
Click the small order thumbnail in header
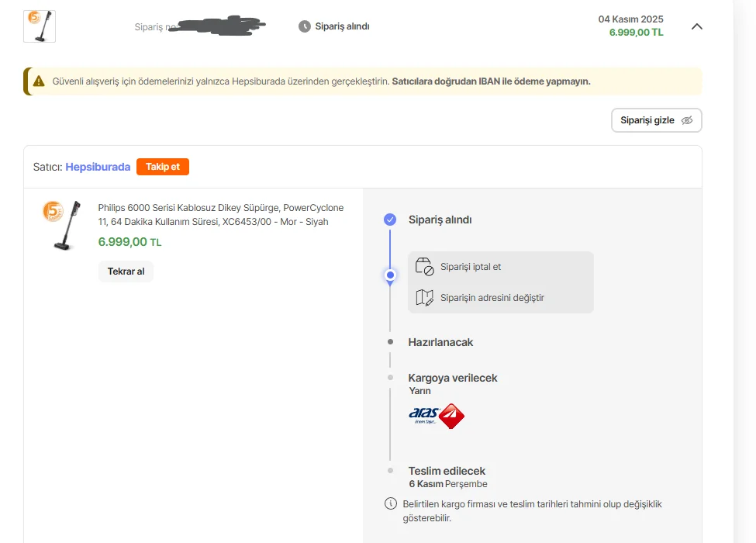click(x=40, y=26)
